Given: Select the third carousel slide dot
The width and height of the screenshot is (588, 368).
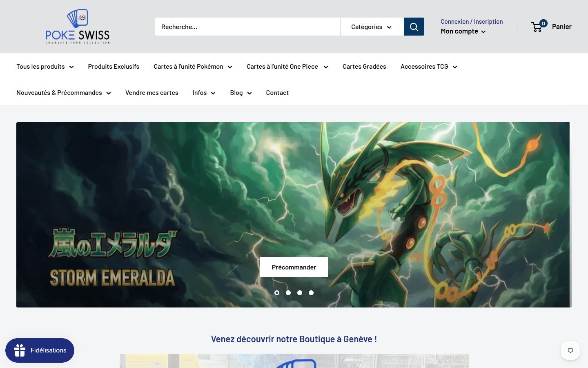Looking at the screenshot, I should pos(300,293).
